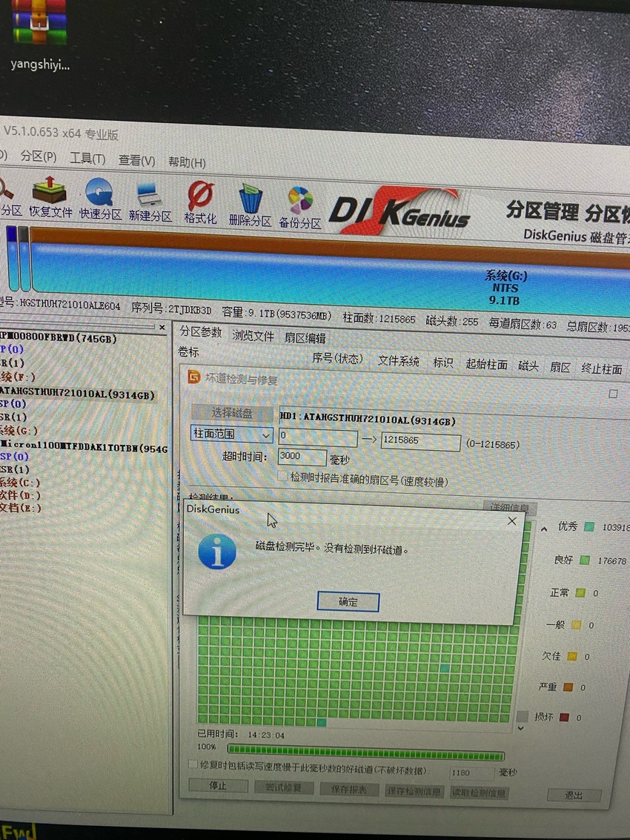This screenshot has height=840, width=630.
Task: Click the 坏道检测与修复 dialog title icon
Action: coord(193,377)
